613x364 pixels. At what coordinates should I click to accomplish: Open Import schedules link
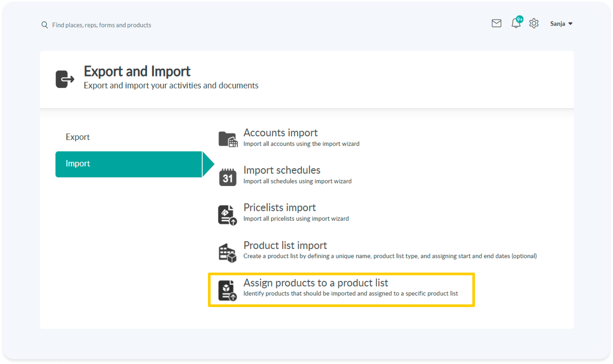tap(282, 170)
